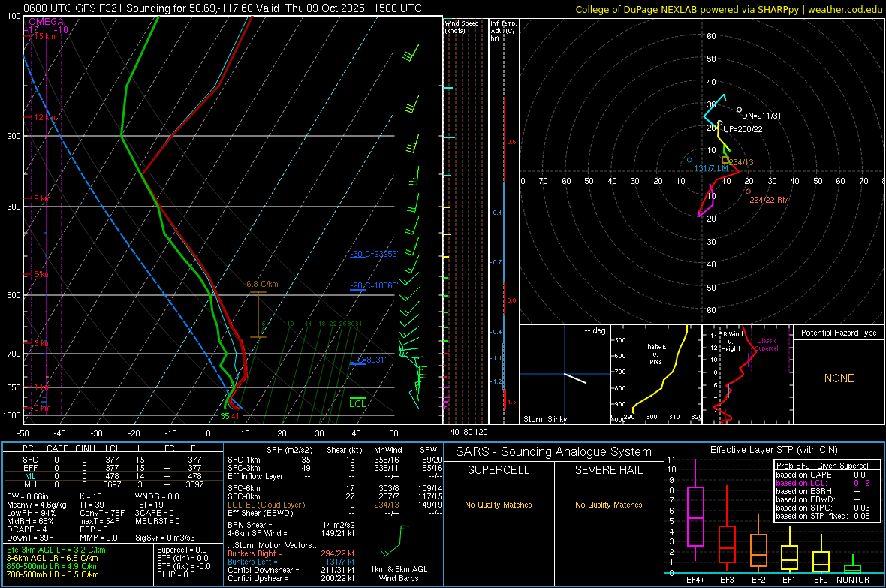Click the Supercell = 0.0 composite value
886x588 pixels.
[x=182, y=550]
